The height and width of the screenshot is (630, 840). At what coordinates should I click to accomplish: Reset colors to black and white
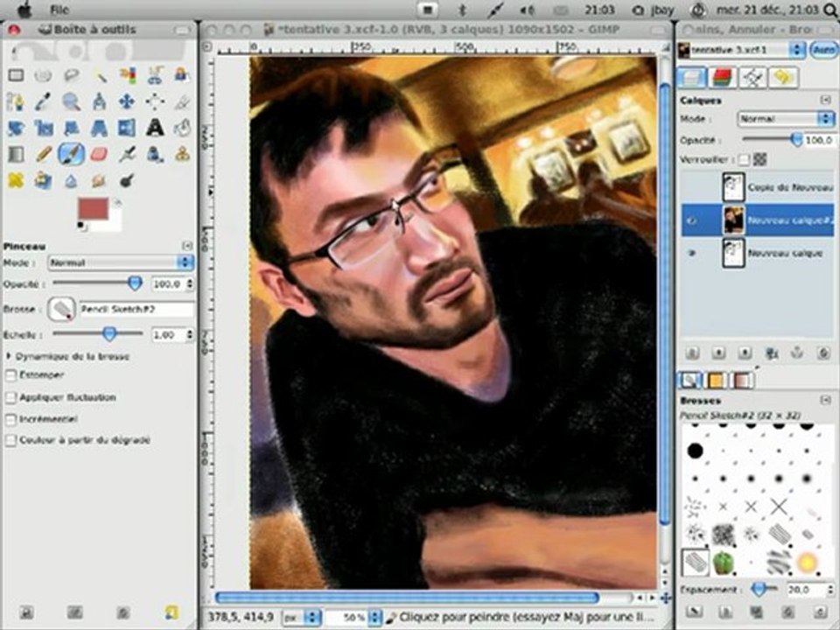(x=81, y=226)
